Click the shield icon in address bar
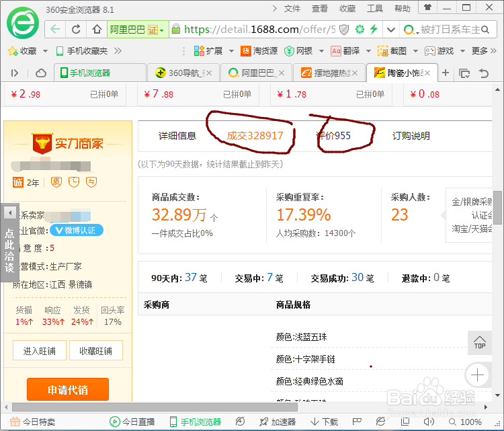The height and width of the screenshot is (431, 504). click(x=344, y=30)
